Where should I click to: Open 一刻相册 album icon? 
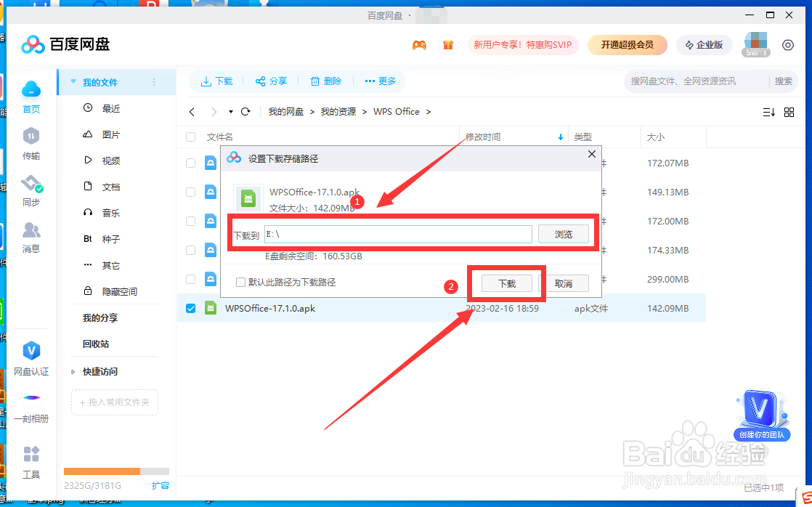click(x=31, y=398)
